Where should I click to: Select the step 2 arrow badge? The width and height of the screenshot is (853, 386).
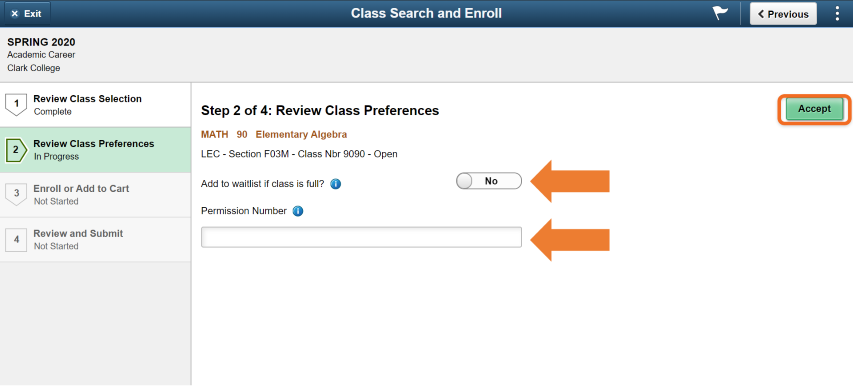(16, 150)
